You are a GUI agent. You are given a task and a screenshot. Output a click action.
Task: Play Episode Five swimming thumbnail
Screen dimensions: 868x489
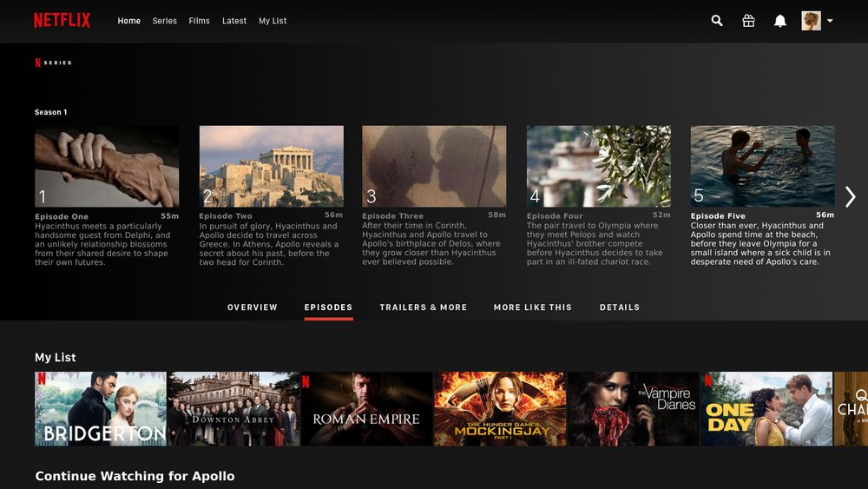coord(762,166)
